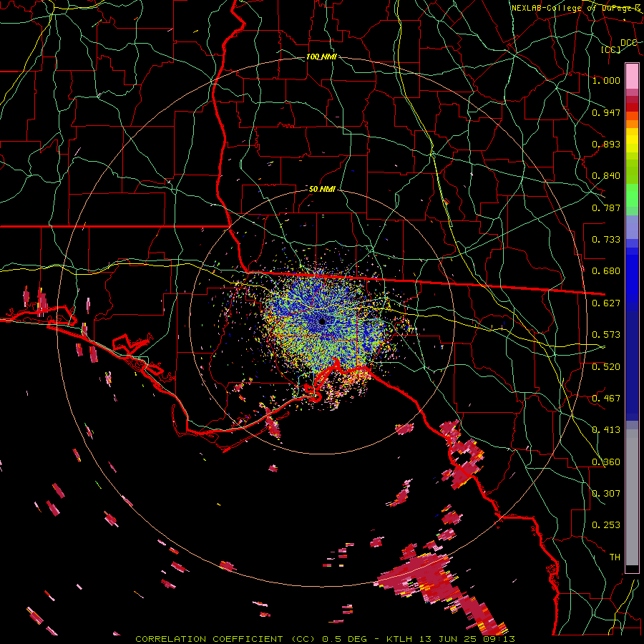Click the 0.680 scale value
The width and height of the screenshot is (644, 644).
tap(606, 271)
